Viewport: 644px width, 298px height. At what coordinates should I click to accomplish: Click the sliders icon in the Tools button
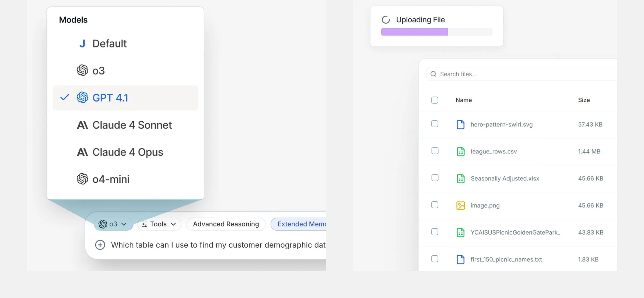(x=145, y=224)
